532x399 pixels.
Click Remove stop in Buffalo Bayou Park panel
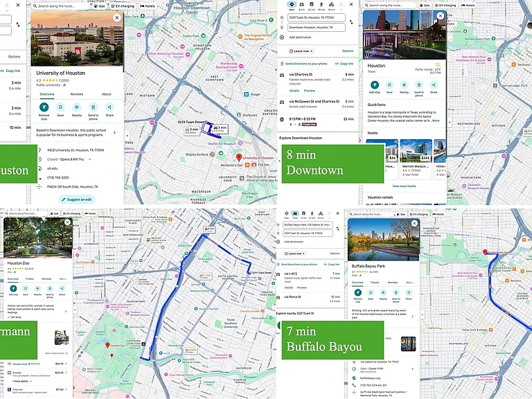[357, 292]
